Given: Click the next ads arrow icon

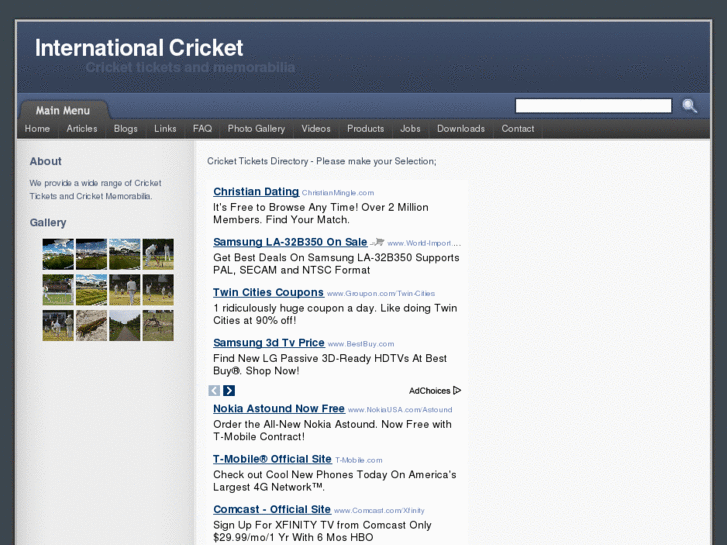Looking at the screenshot, I should tap(229, 391).
